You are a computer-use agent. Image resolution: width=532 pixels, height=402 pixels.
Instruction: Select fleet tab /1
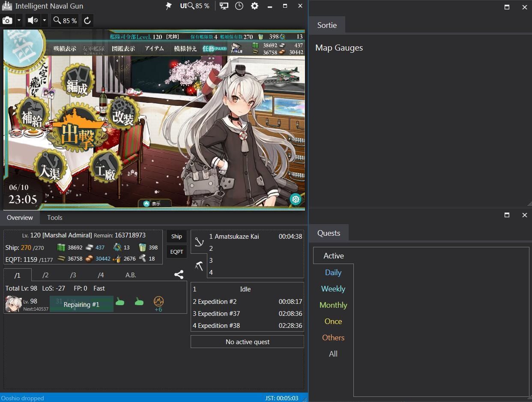point(18,275)
